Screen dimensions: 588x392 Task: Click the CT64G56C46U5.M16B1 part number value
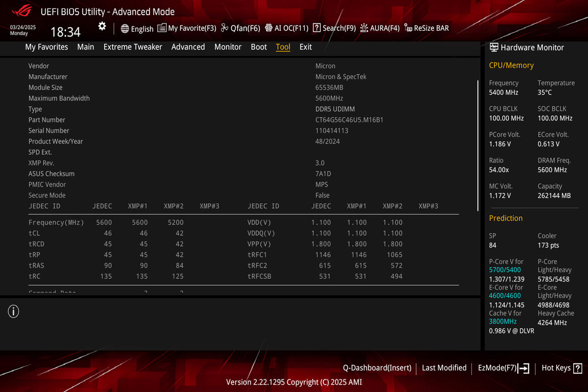pyautogui.click(x=349, y=120)
